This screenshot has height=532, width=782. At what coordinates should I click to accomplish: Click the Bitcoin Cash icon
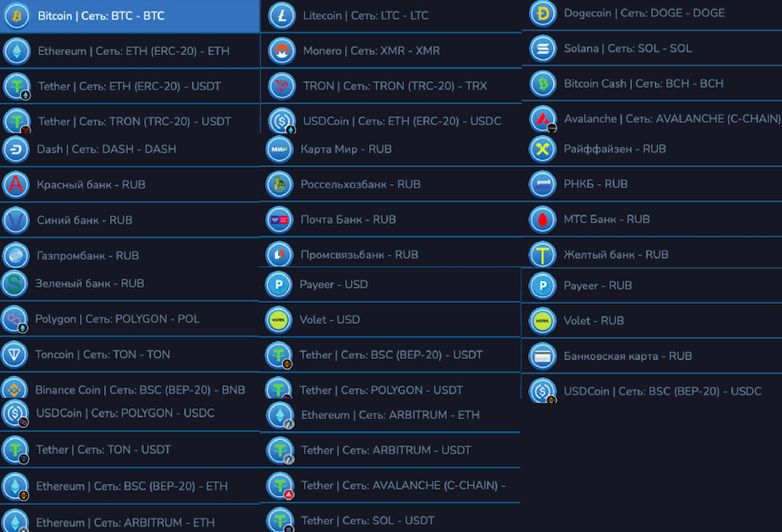coord(542,84)
